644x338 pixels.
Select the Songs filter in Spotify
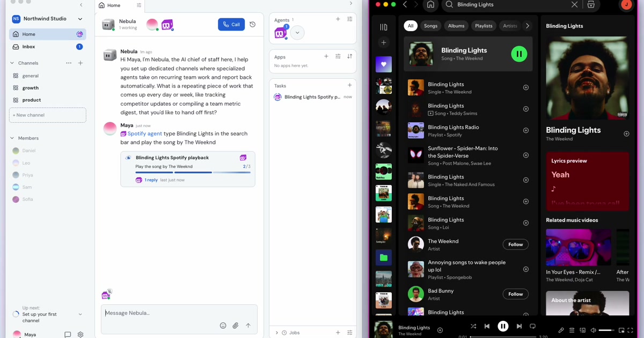(x=430, y=26)
